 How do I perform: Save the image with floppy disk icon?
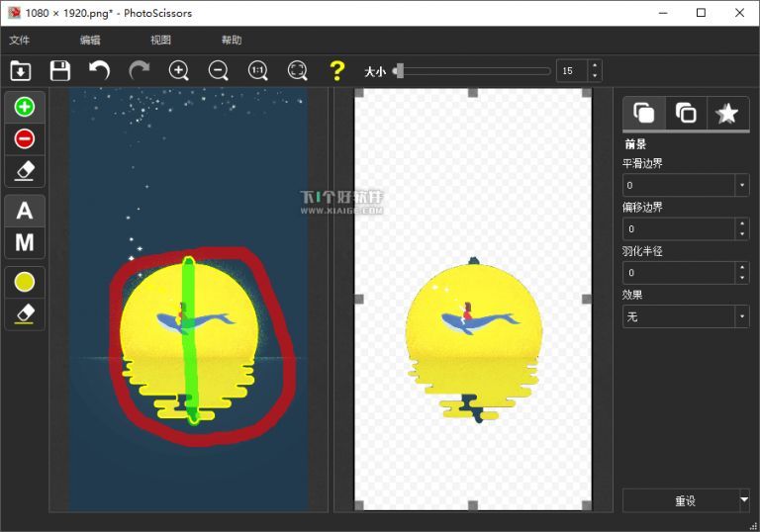click(60, 70)
